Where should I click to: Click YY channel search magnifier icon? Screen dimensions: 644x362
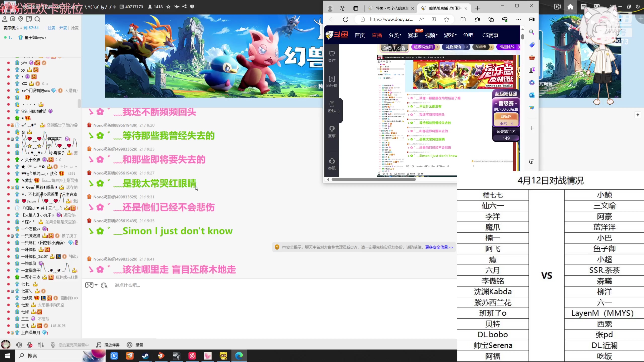[37, 19]
